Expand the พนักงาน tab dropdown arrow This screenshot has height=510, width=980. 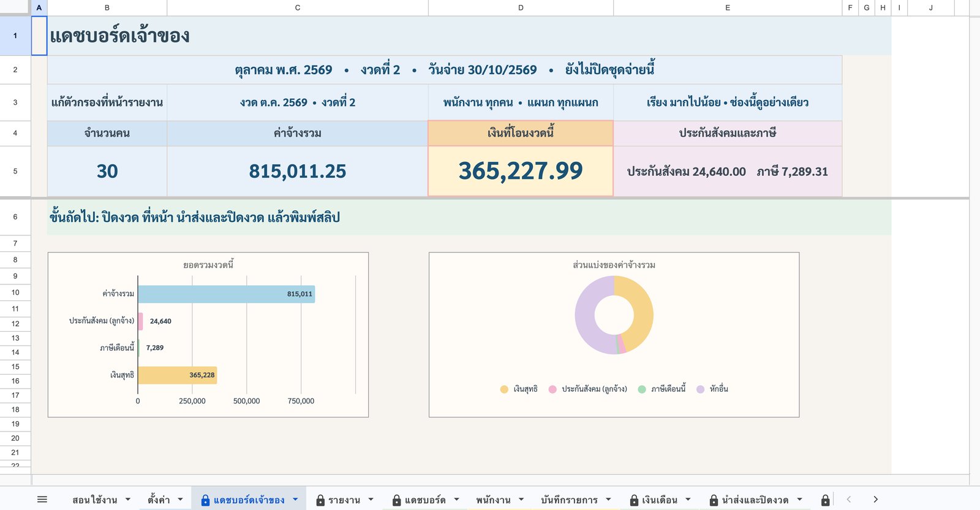click(521, 500)
